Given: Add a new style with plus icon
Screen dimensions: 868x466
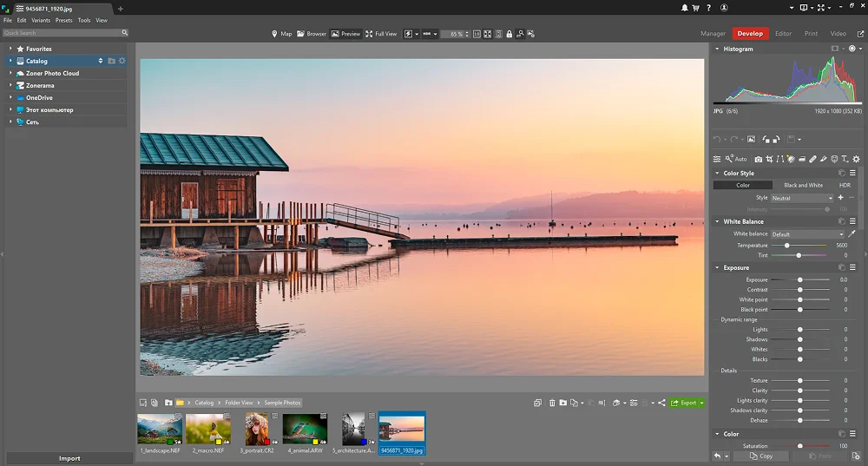Looking at the screenshot, I should (840, 198).
